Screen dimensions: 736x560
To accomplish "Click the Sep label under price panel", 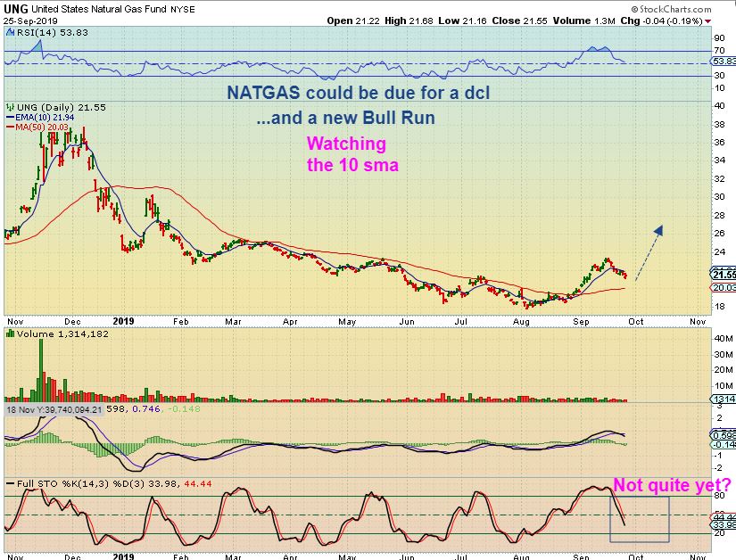I will point(581,322).
